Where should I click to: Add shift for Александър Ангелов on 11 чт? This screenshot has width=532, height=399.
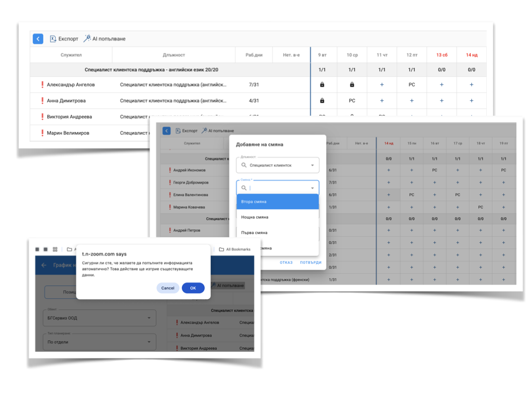coord(382,85)
